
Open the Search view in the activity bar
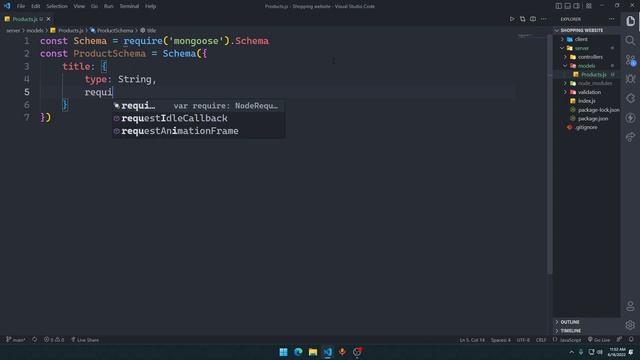(x=630, y=40)
